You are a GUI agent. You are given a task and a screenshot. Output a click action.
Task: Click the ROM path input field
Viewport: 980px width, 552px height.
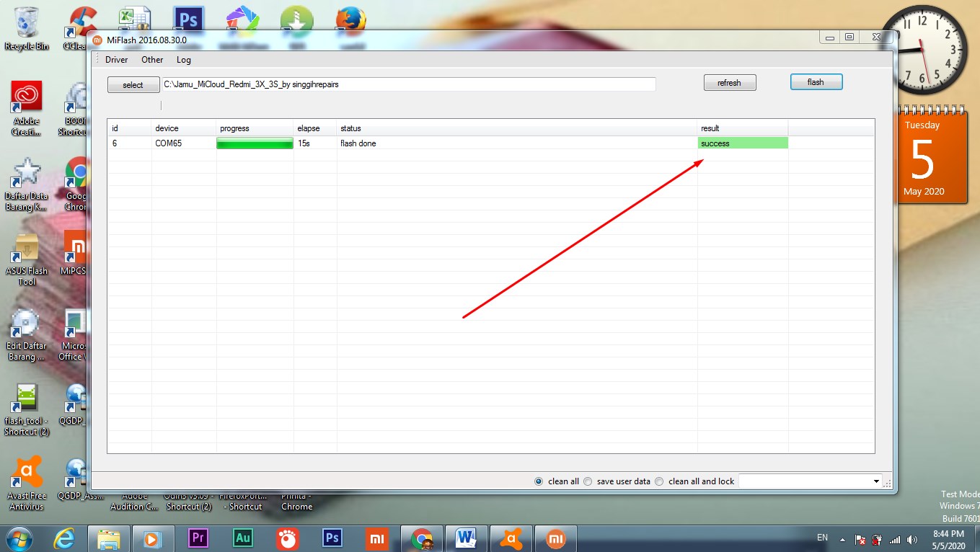pos(408,84)
